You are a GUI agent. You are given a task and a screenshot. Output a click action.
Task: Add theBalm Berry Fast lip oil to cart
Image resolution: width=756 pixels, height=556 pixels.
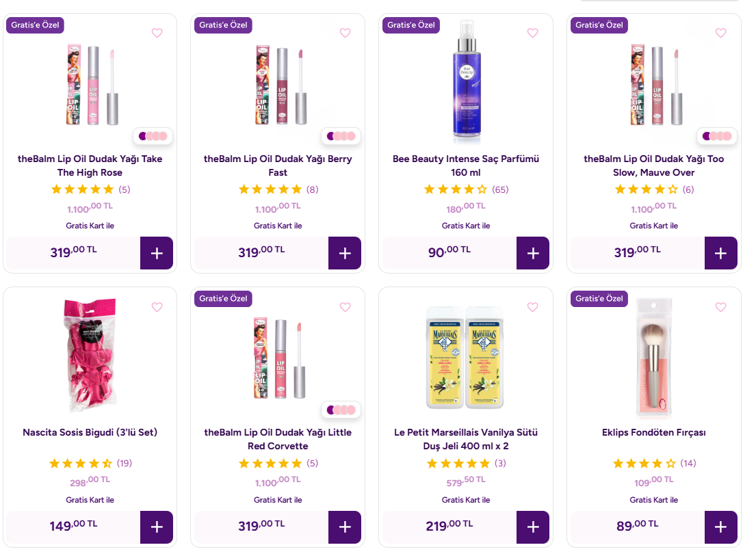pyautogui.click(x=345, y=253)
